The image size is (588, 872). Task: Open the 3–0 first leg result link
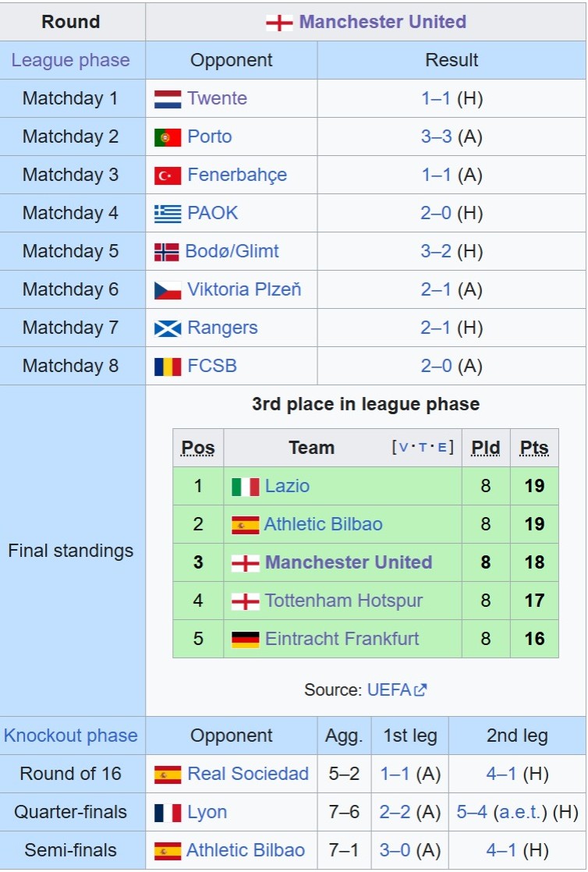pos(395,850)
